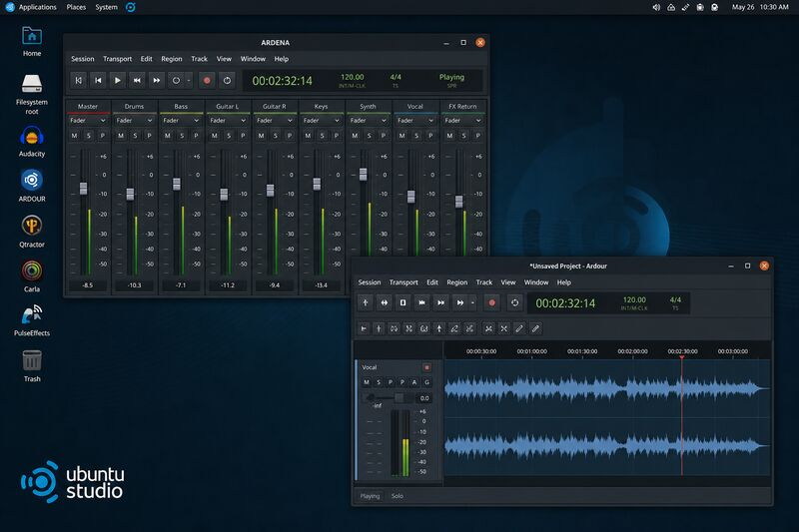Open the Home folder desktop icon
799x532 pixels.
[x=32, y=41]
